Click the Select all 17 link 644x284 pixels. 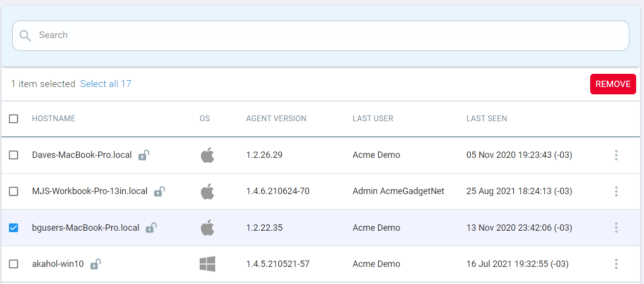(x=106, y=84)
